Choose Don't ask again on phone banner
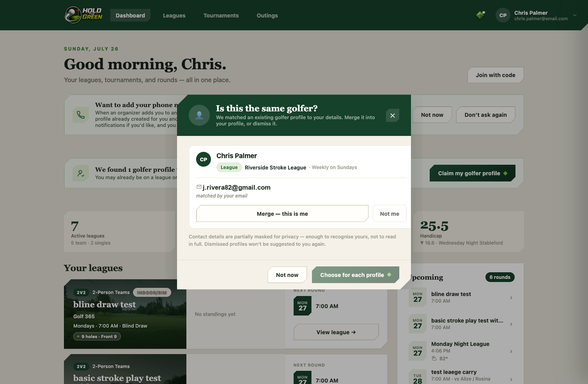The image size is (588, 384). 486,115
